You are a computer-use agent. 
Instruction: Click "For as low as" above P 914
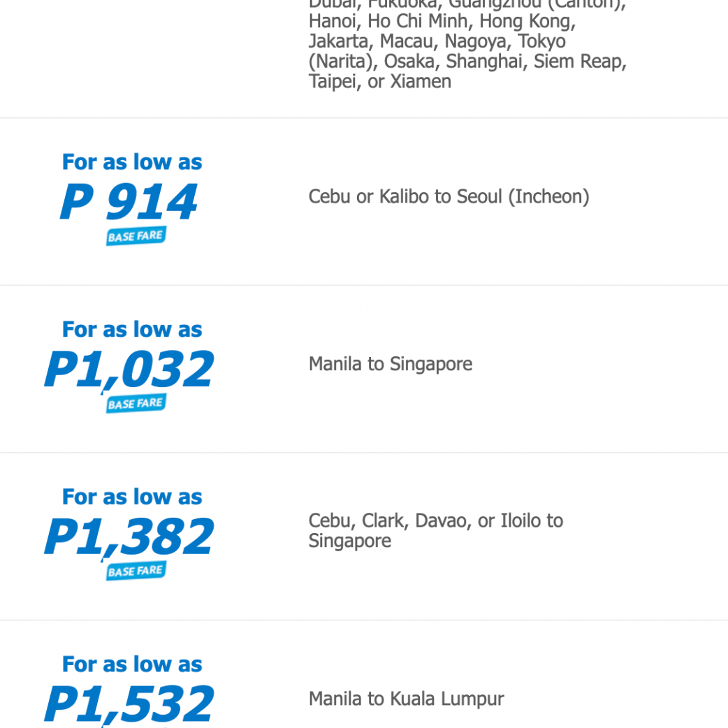pyautogui.click(x=132, y=162)
